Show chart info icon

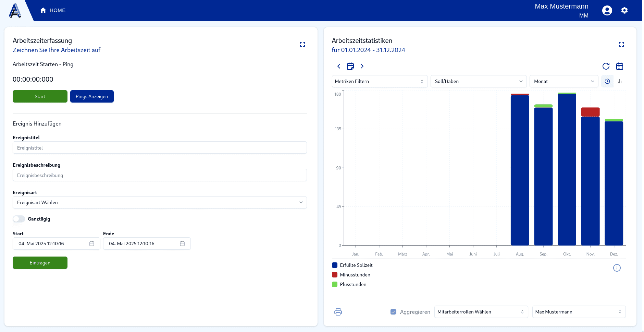coord(617,268)
